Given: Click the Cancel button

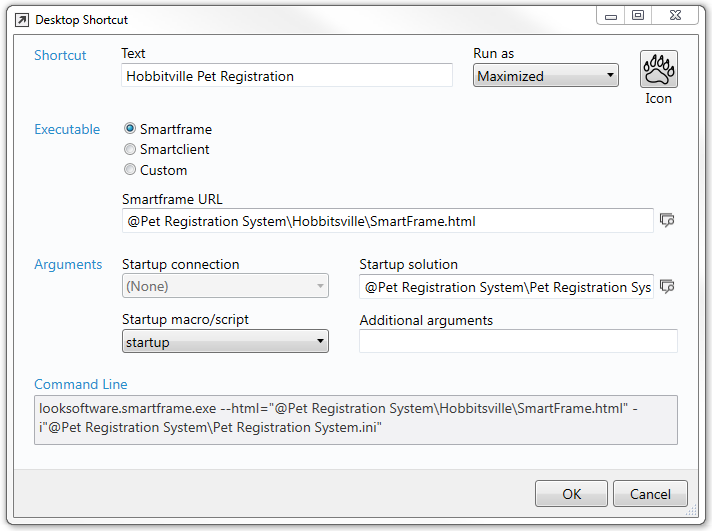Looking at the screenshot, I should coord(650,494).
